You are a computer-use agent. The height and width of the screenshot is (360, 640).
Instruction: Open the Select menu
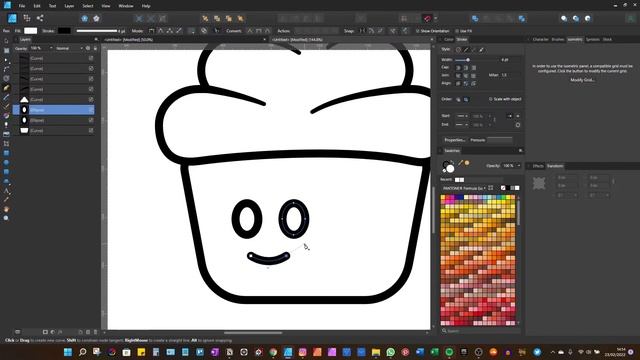tap(88, 6)
